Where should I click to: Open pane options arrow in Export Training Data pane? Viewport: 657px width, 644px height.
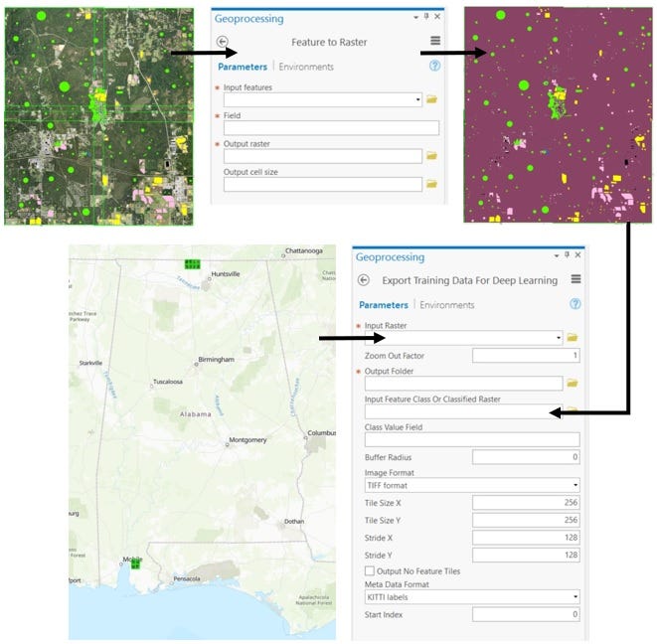[557, 255]
